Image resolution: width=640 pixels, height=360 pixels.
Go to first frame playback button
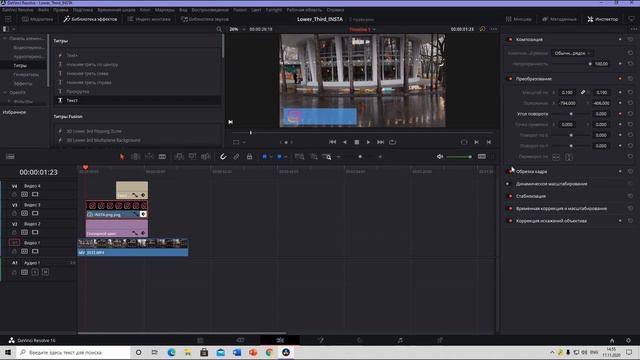click(332, 142)
